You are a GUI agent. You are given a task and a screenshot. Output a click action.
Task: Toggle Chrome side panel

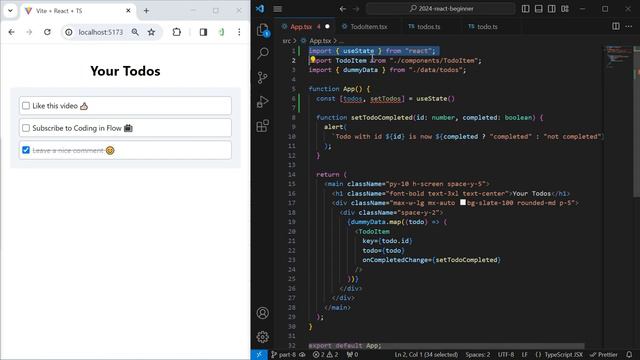pyautogui.click(x=203, y=32)
